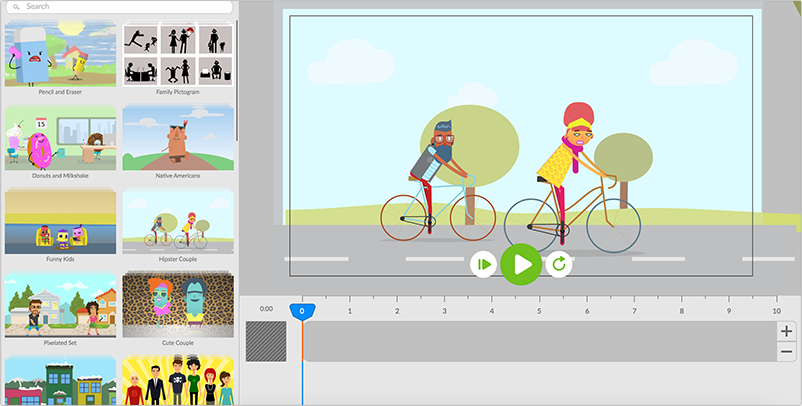Click timeline ruler at 2 seconds
This screenshot has height=406, width=802.
[397, 310]
